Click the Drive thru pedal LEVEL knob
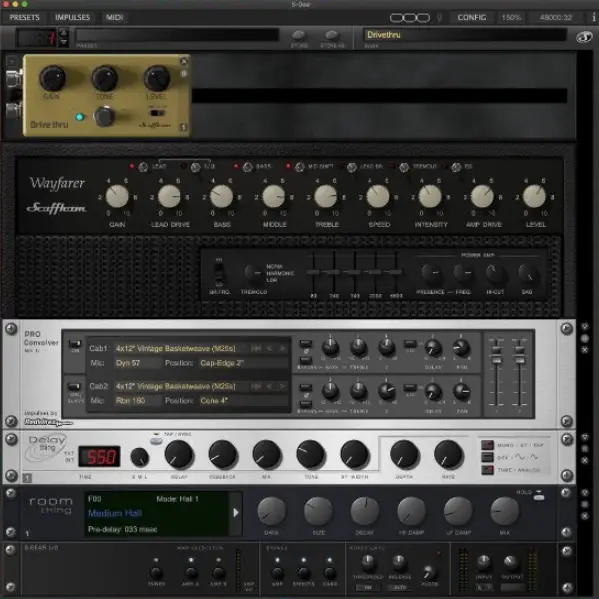Viewport: 599px width, 599px height. (x=157, y=78)
